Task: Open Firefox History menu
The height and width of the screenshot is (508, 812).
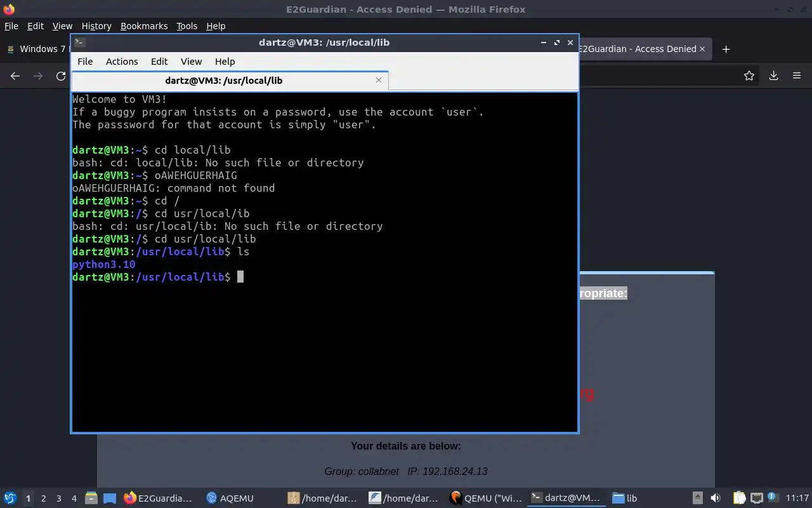Action: click(96, 26)
